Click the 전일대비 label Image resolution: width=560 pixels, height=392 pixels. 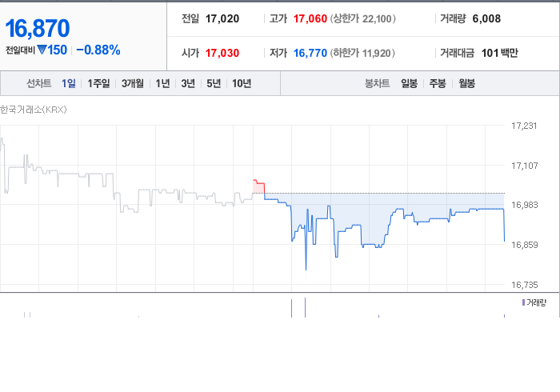click(20, 50)
